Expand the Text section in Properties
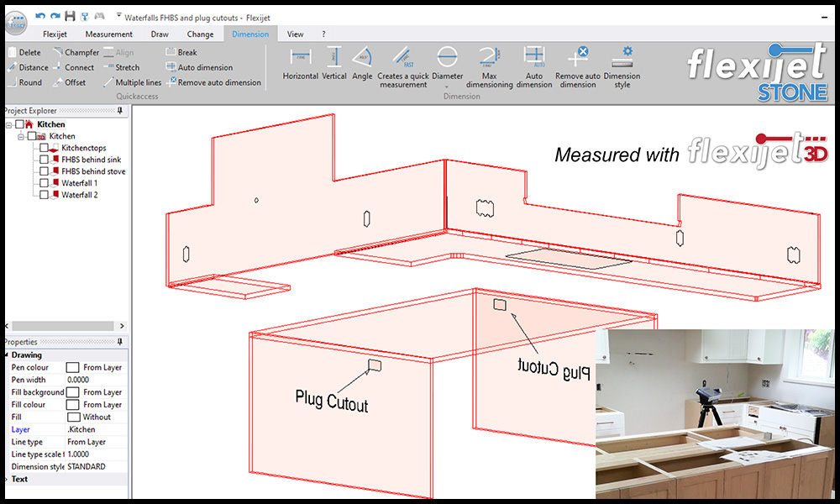Screen dimensions: 840x504 pyautogui.click(x=17, y=479)
